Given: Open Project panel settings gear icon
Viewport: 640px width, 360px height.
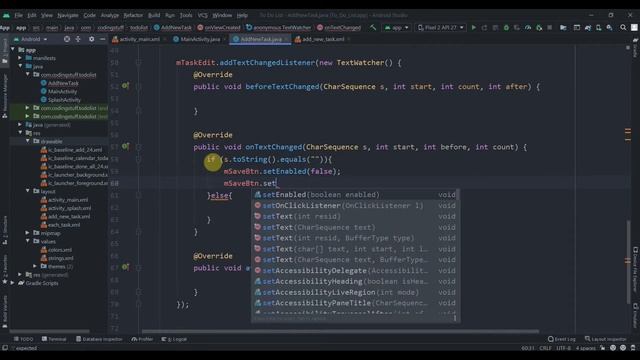Looking at the screenshot, I should (x=91, y=39).
